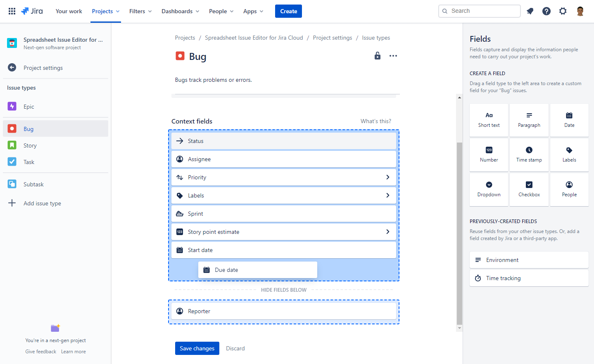
Task: Click the Jira logo
Action: 32,11
